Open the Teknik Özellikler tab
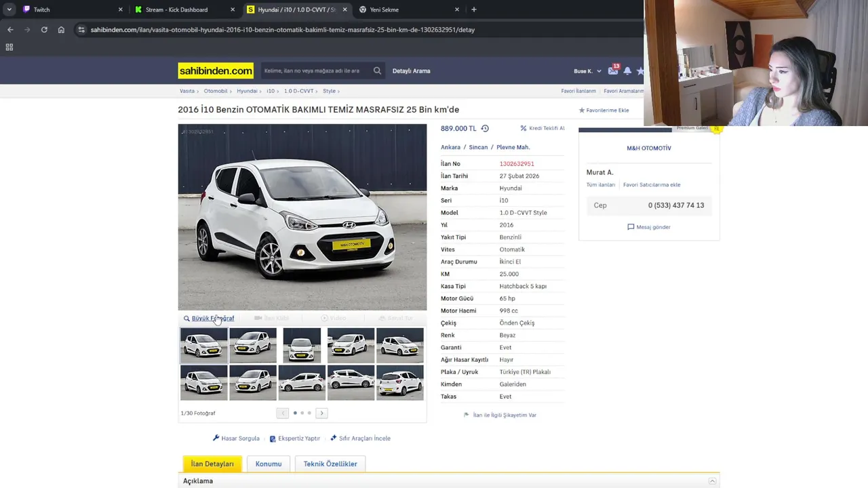 coord(330,464)
